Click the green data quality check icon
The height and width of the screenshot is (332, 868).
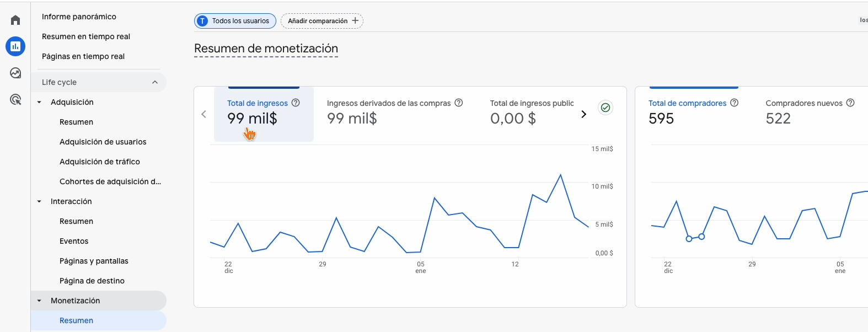pos(606,108)
